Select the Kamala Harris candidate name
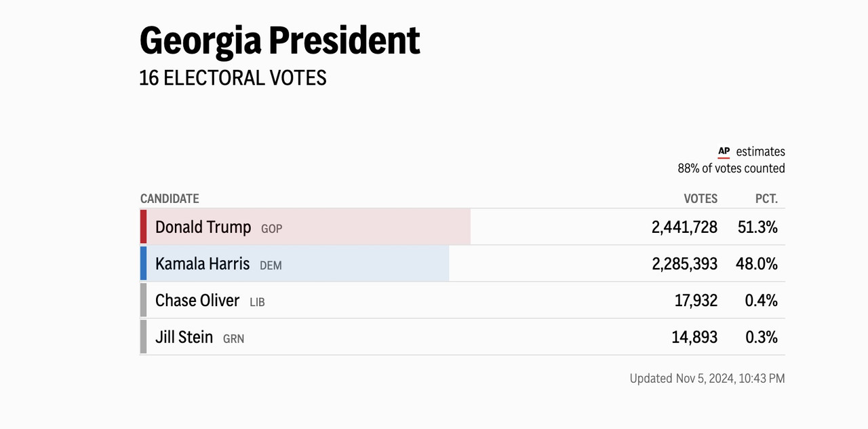868x429 pixels. point(202,264)
